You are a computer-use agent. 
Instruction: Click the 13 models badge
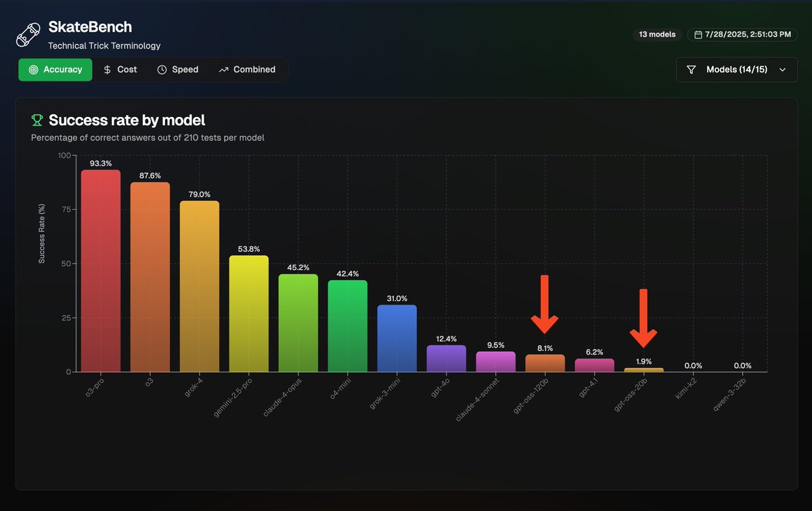(657, 34)
